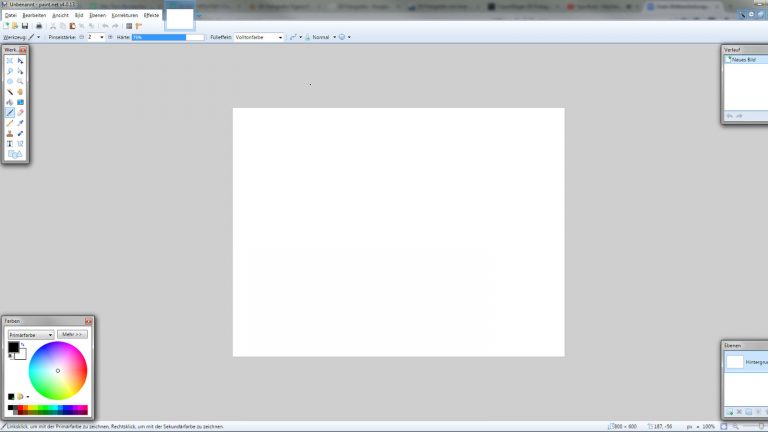Click the Print icon in toolbar
768x432 pixels.
(39, 25)
